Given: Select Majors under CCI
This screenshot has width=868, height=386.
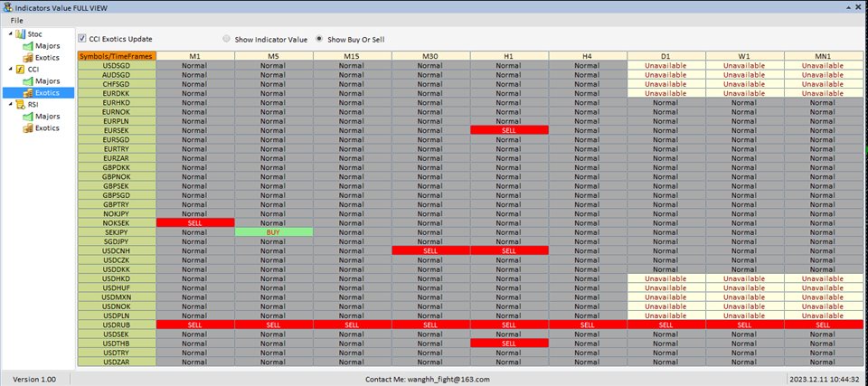Looking at the screenshot, I should click(x=48, y=80).
